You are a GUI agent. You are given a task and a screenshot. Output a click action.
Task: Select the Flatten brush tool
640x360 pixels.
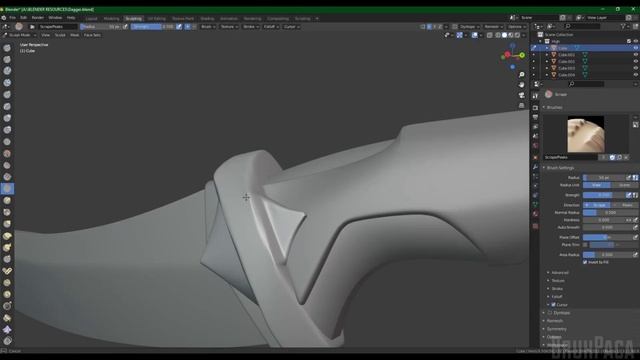(x=7, y=165)
